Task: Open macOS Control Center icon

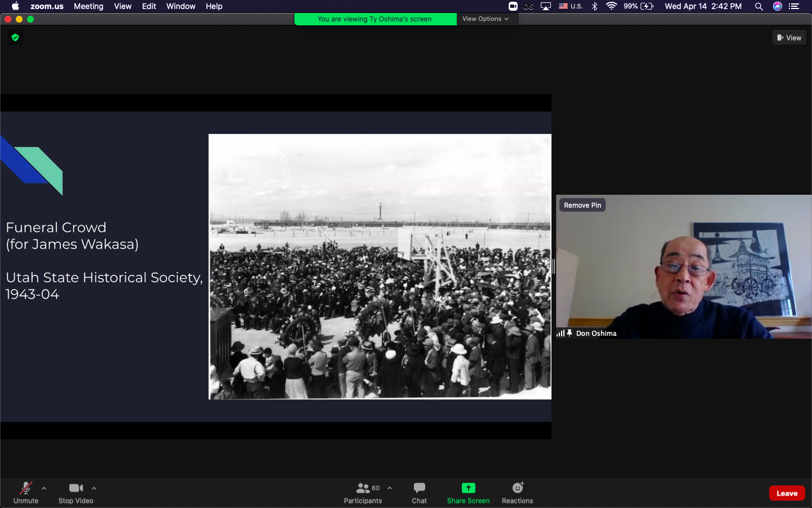Action: point(794,6)
